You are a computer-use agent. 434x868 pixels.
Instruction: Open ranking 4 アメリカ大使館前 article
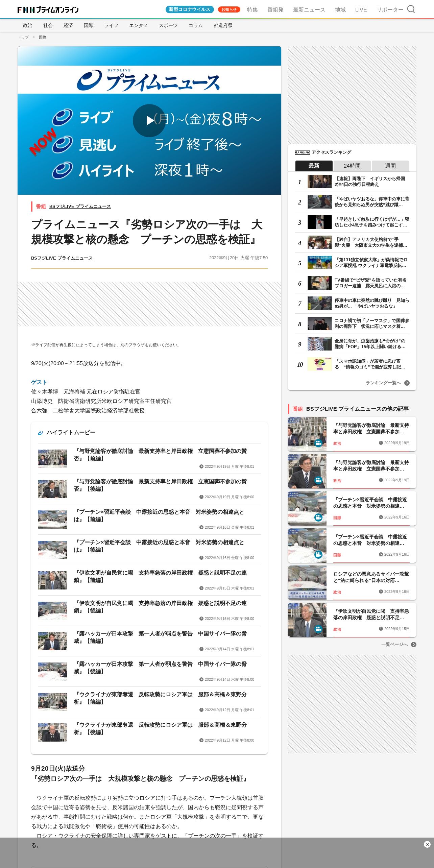(x=352, y=242)
